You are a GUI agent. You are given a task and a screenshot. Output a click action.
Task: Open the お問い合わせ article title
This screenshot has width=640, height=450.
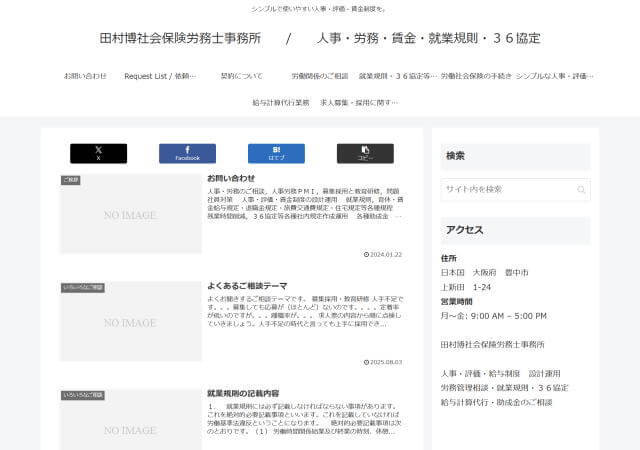coord(231,178)
